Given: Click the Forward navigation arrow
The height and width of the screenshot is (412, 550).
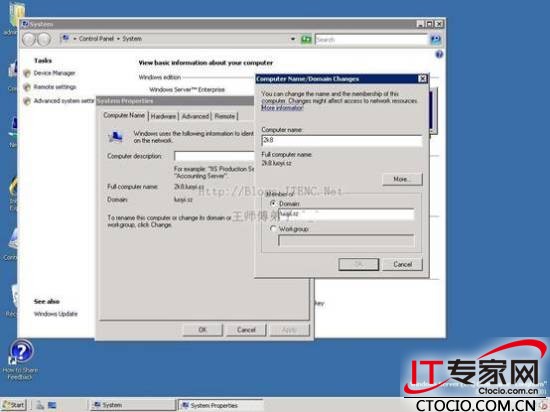Looking at the screenshot, I should pyautogui.click(x=44, y=39).
